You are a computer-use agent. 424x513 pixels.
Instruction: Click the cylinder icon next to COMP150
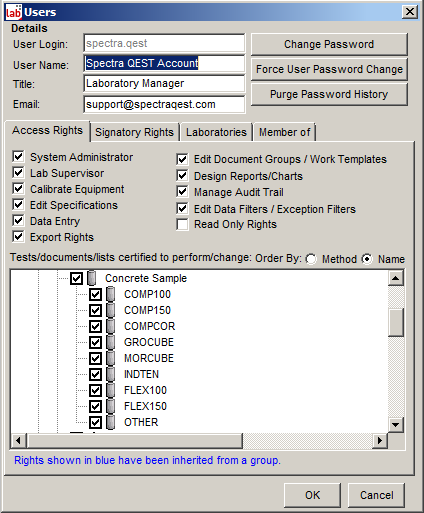[x=111, y=310]
